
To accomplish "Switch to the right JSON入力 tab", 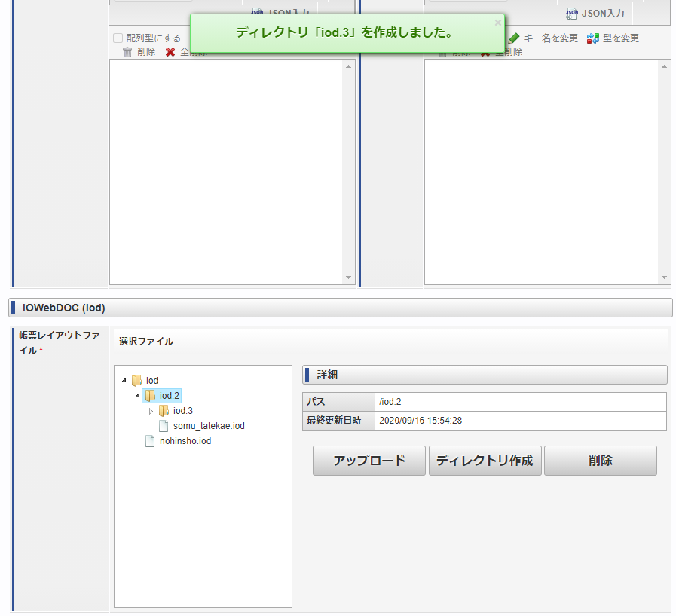I will 595,13.
